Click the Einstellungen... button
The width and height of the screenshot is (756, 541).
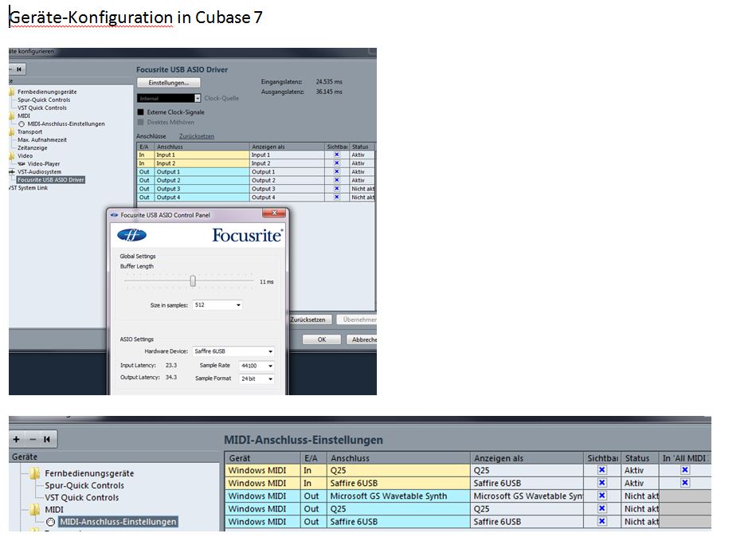point(168,83)
